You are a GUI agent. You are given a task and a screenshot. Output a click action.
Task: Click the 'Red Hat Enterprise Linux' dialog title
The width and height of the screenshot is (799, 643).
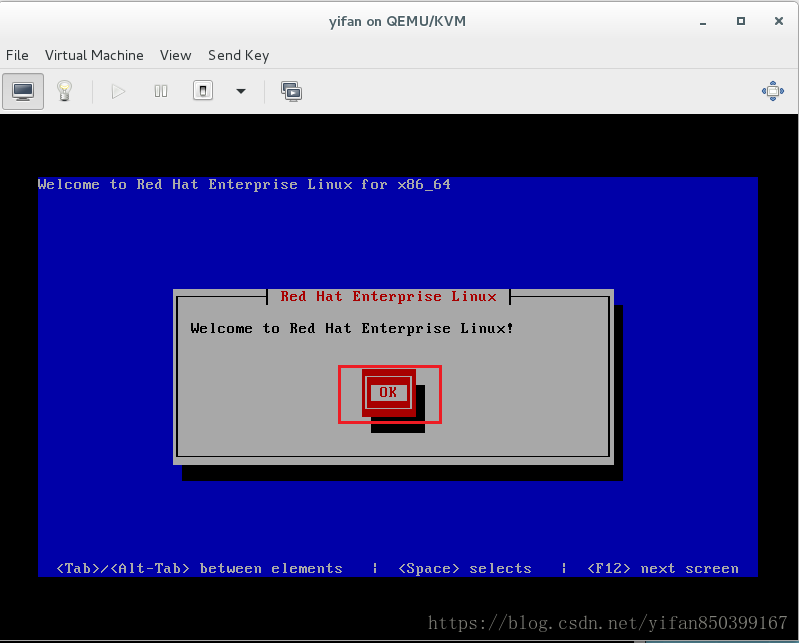point(388,297)
